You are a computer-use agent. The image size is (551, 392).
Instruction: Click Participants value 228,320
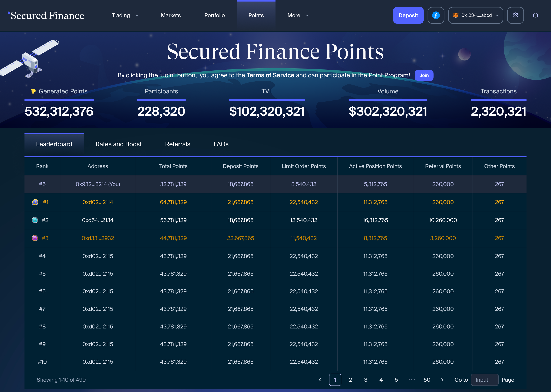(x=161, y=111)
